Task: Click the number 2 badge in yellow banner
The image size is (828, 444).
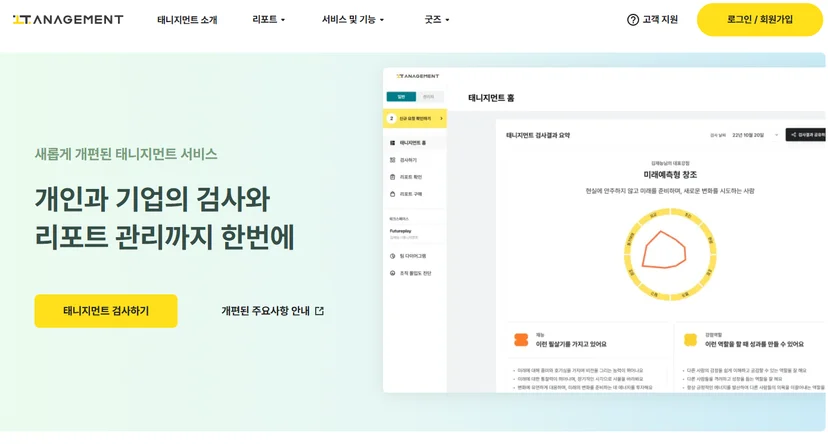Action: [391, 118]
